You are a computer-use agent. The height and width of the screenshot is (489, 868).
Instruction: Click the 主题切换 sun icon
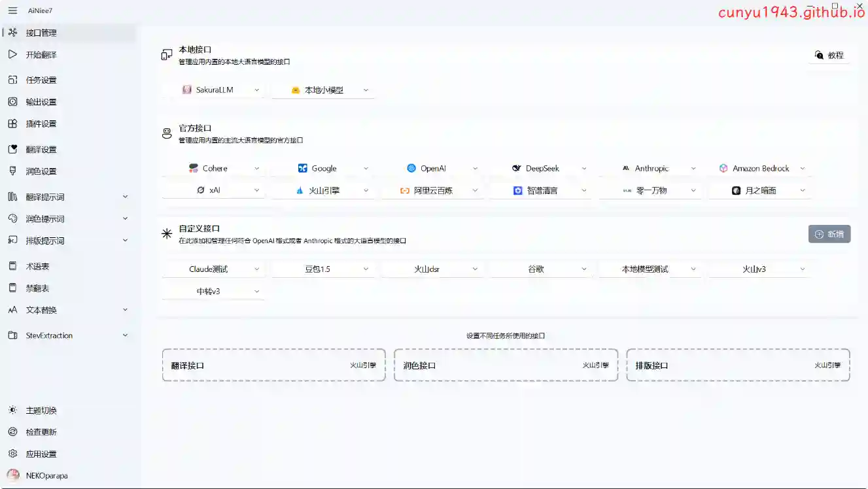point(12,411)
